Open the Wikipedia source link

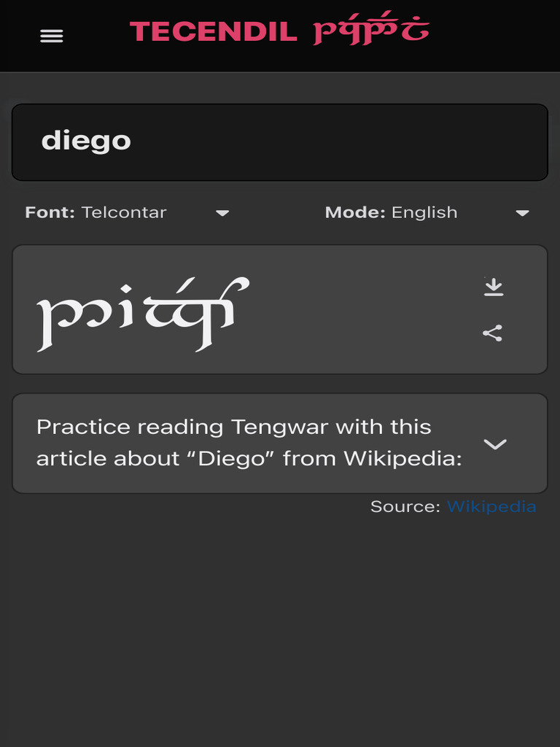click(491, 506)
